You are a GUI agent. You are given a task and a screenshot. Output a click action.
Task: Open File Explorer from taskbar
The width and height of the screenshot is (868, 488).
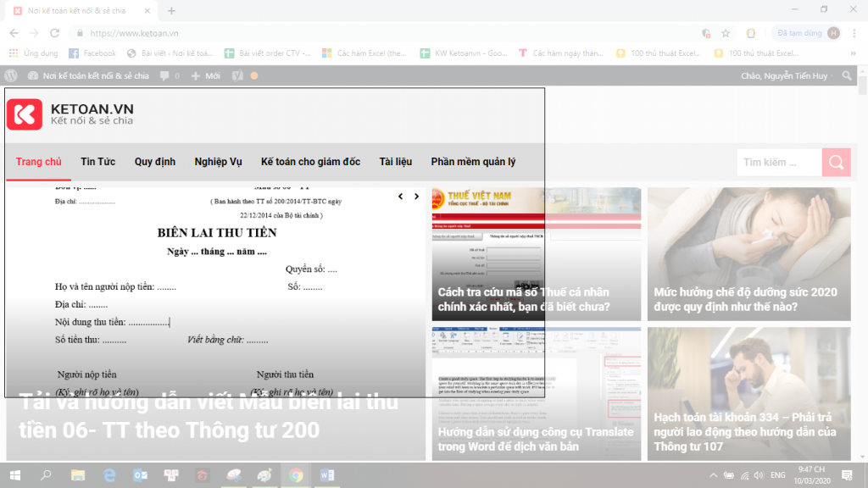click(78, 475)
